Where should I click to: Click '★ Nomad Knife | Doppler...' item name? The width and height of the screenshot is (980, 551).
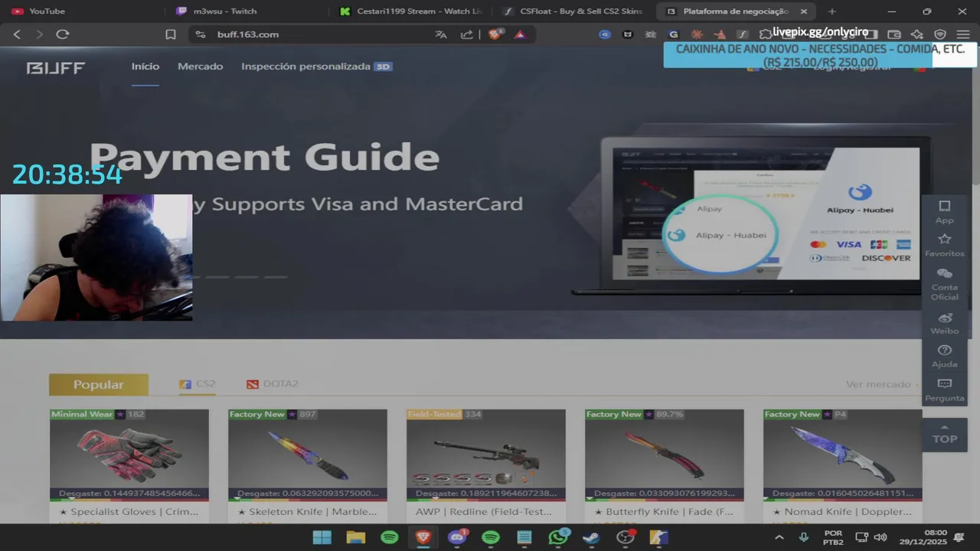842,512
